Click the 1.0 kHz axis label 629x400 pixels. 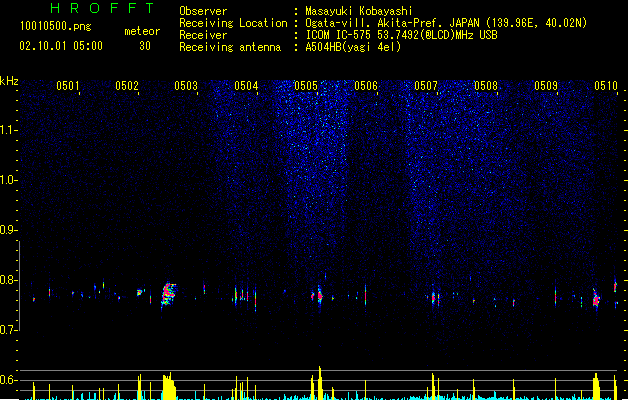pos(8,180)
